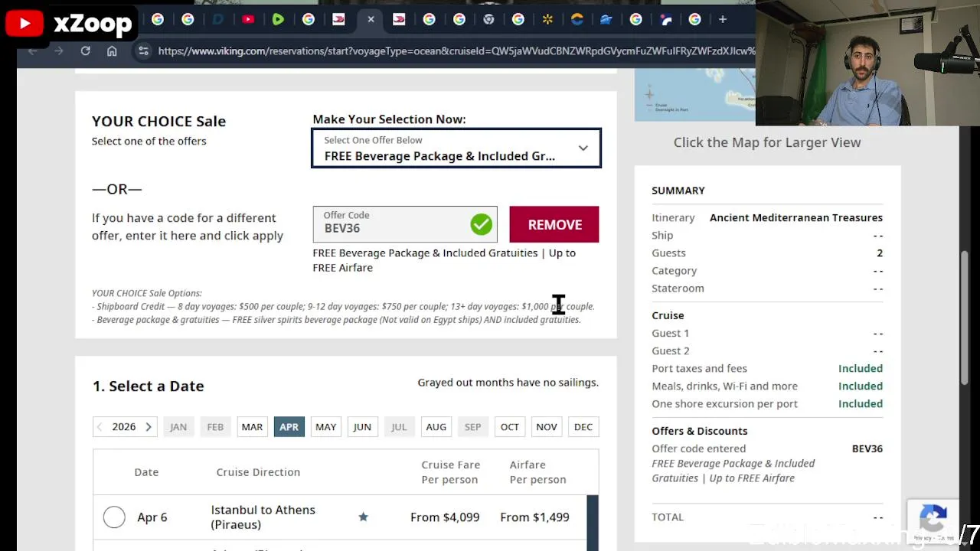Click the 'From $4,099' cruise fare
980x551 pixels.
coord(445,517)
